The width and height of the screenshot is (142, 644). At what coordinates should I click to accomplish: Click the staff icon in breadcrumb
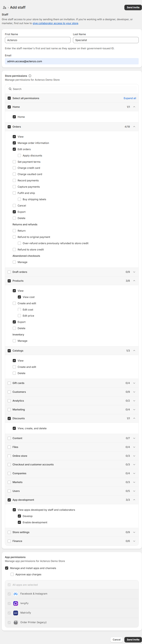click(x=4, y=7)
